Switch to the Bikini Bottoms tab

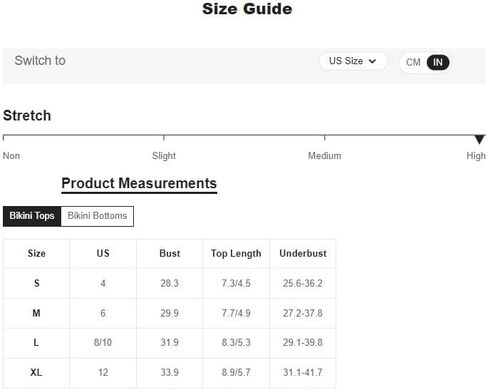97,216
